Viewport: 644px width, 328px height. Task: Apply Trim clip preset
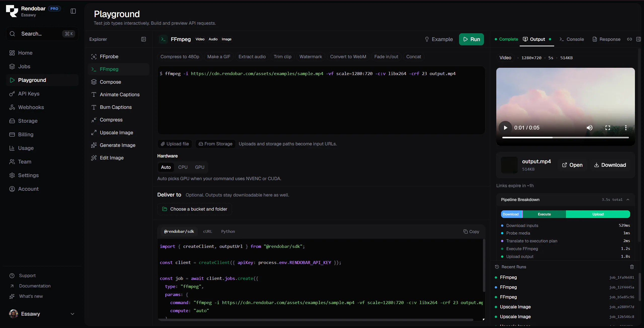[282, 57]
